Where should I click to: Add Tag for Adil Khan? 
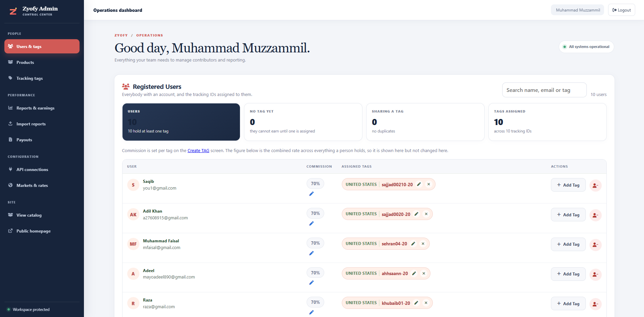tap(568, 215)
